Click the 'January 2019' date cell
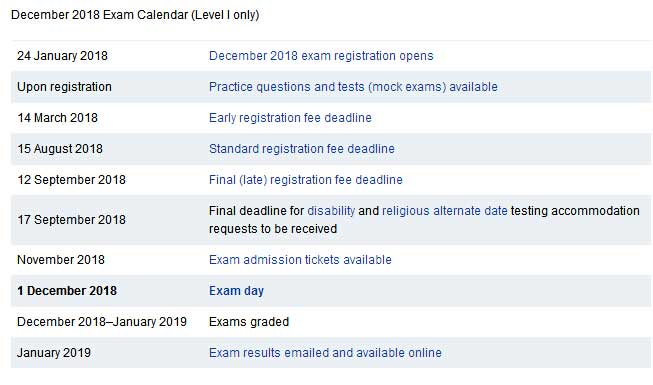Screen dimensions: 653x385 (x=54, y=353)
